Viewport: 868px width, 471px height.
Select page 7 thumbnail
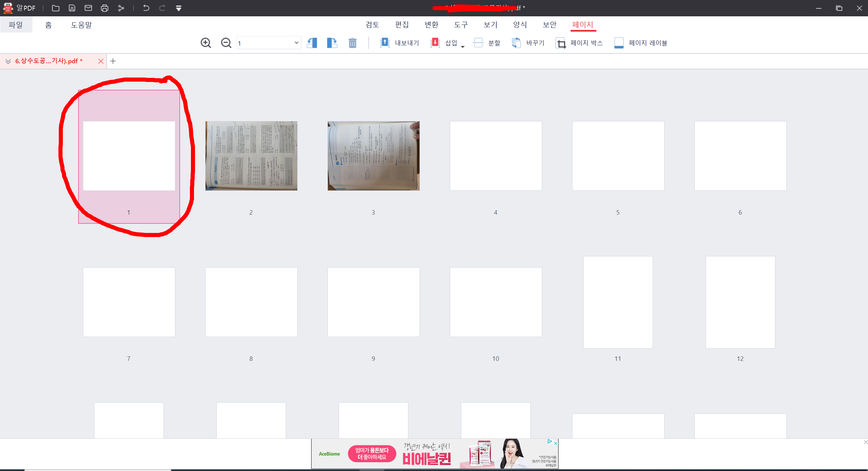click(129, 302)
